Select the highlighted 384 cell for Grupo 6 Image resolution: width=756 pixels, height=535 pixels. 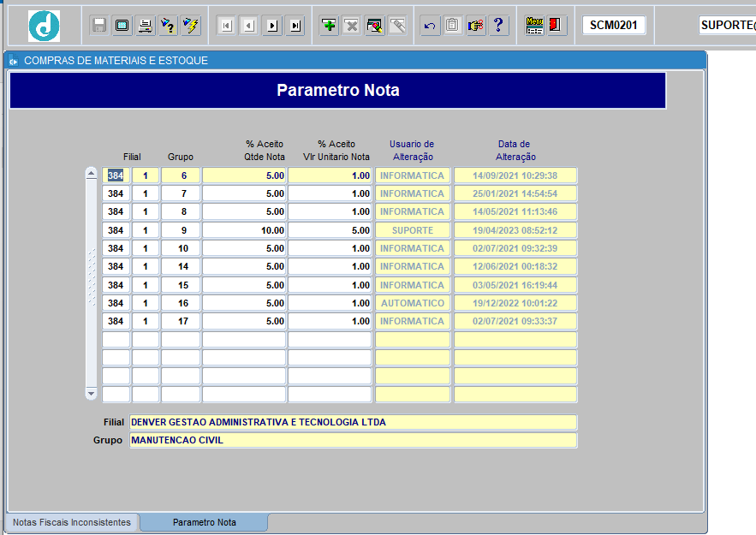[x=116, y=175]
